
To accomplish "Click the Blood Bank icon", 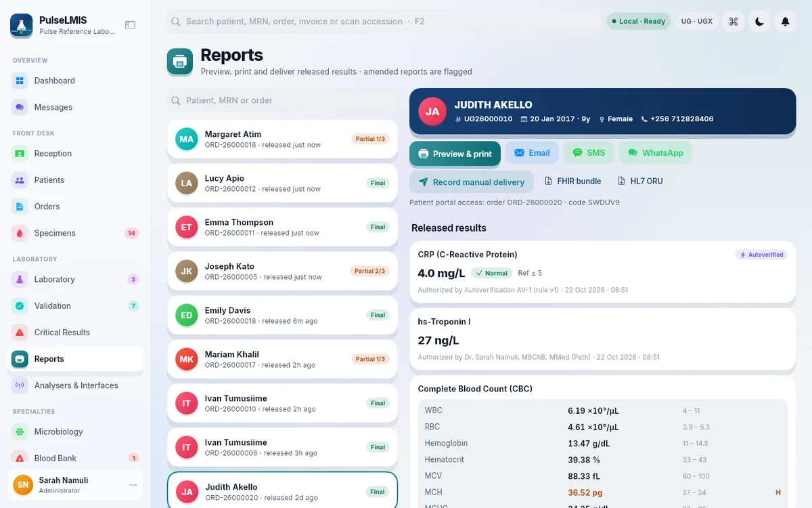I will tap(20, 459).
